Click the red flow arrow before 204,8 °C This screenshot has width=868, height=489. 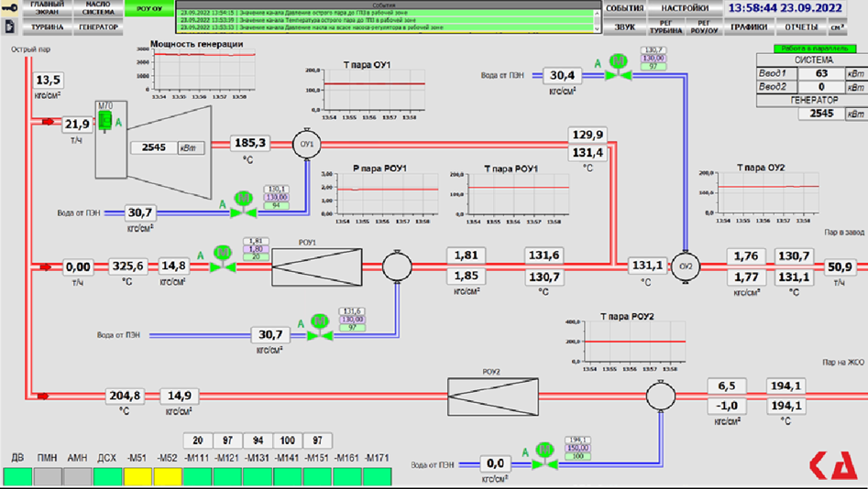tap(43, 397)
